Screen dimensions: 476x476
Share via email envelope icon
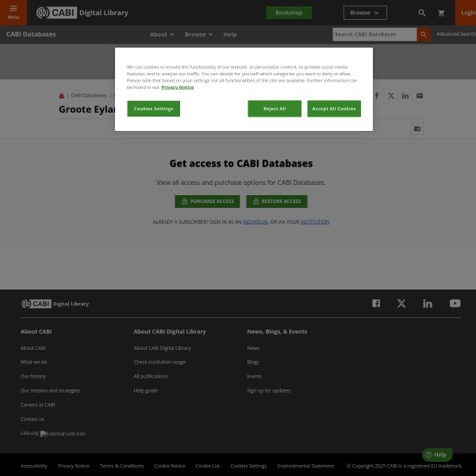click(x=420, y=95)
